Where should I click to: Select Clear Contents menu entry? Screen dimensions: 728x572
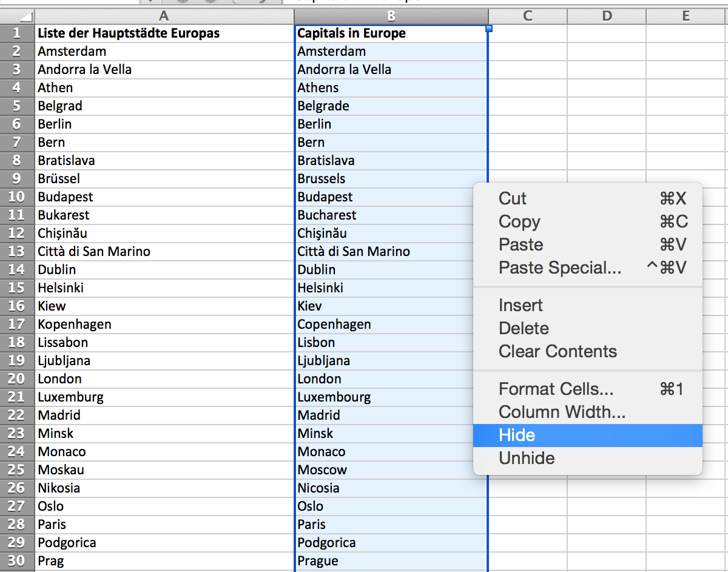coord(558,351)
